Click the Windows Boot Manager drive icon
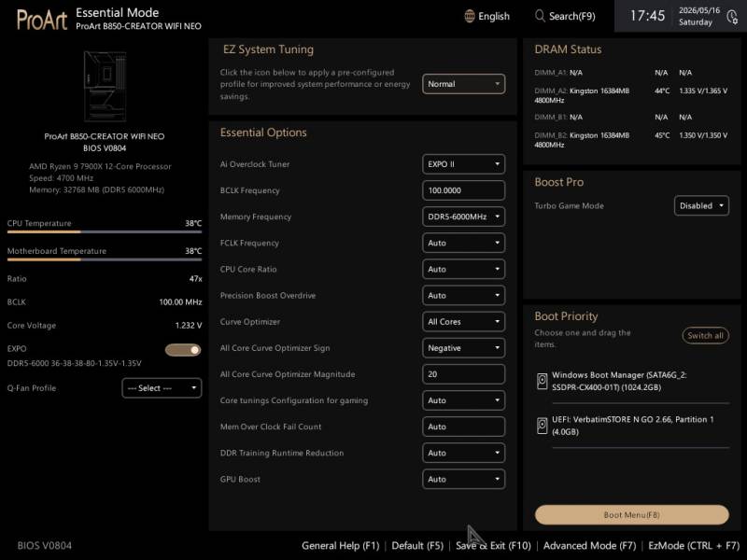Viewport: 747px width, 560px height. tap(543, 382)
